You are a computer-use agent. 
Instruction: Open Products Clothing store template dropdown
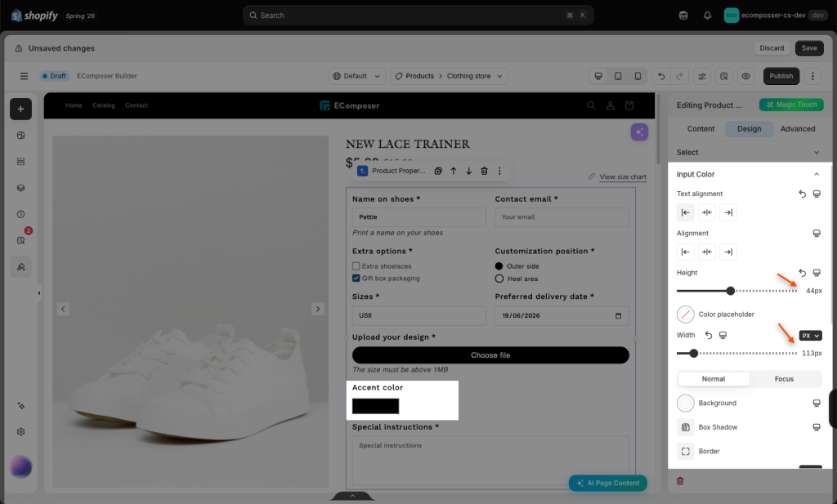[449, 76]
